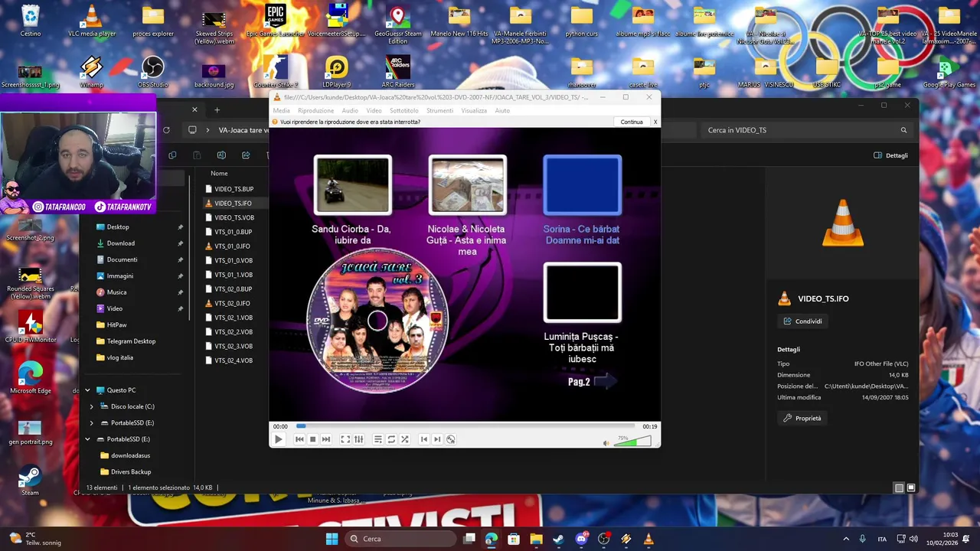Switch Explorer to large icons view
This screenshot has width=980, height=551.
(911, 487)
